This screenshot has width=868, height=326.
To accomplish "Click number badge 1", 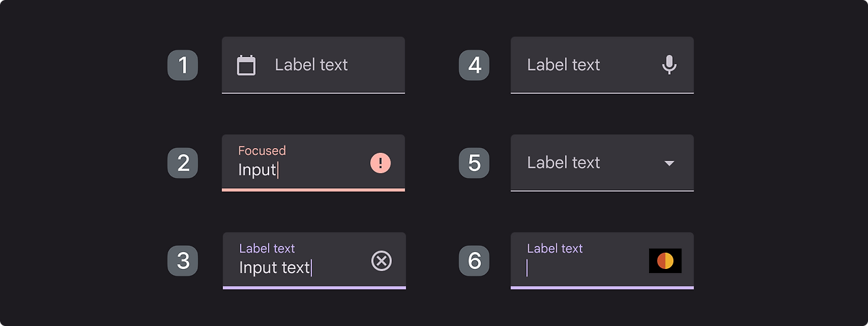I will [183, 65].
